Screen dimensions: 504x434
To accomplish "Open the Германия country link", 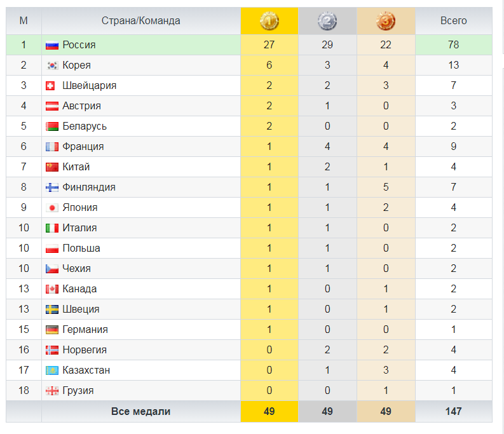I will (x=85, y=330).
